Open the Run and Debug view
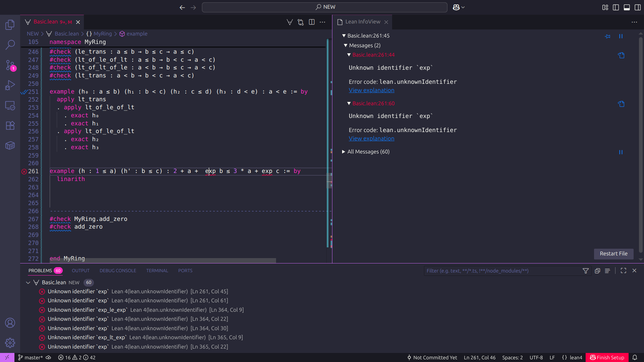 [10, 85]
